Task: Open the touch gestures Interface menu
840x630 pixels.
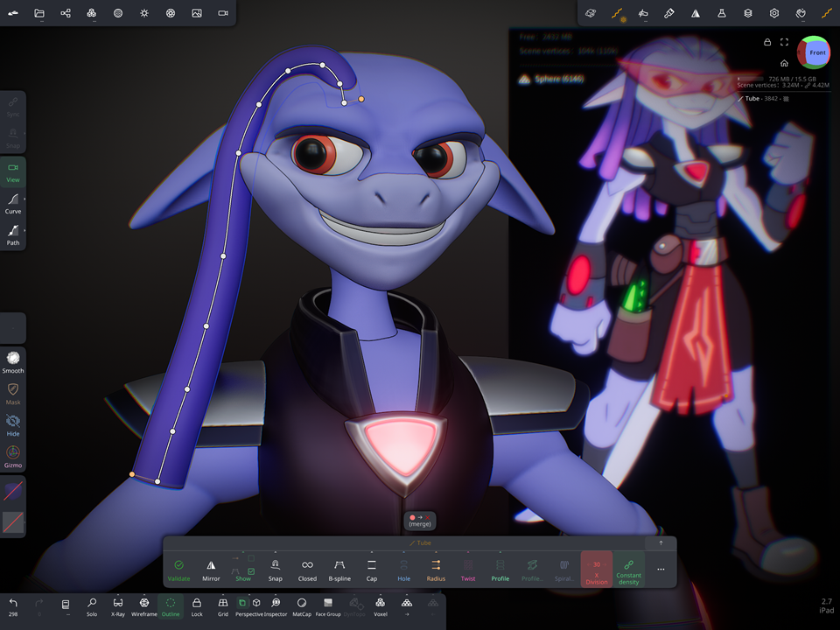Action: 801,13
